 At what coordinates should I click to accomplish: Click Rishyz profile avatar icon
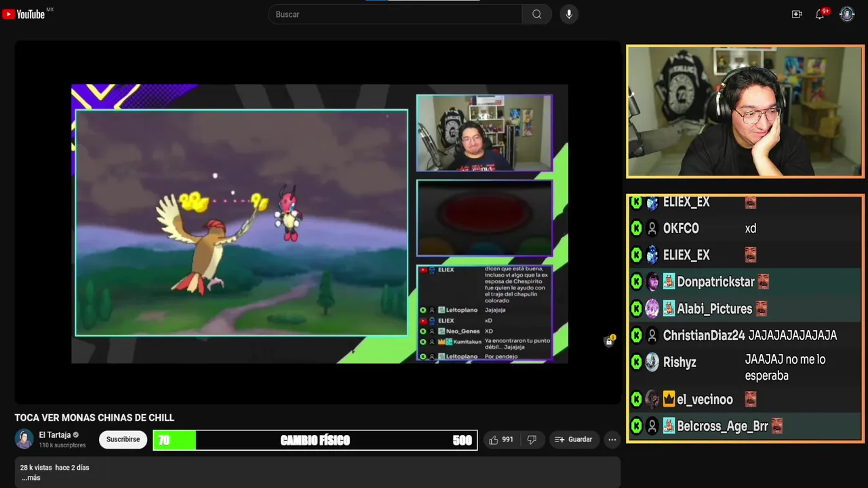click(x=652, y=363)
